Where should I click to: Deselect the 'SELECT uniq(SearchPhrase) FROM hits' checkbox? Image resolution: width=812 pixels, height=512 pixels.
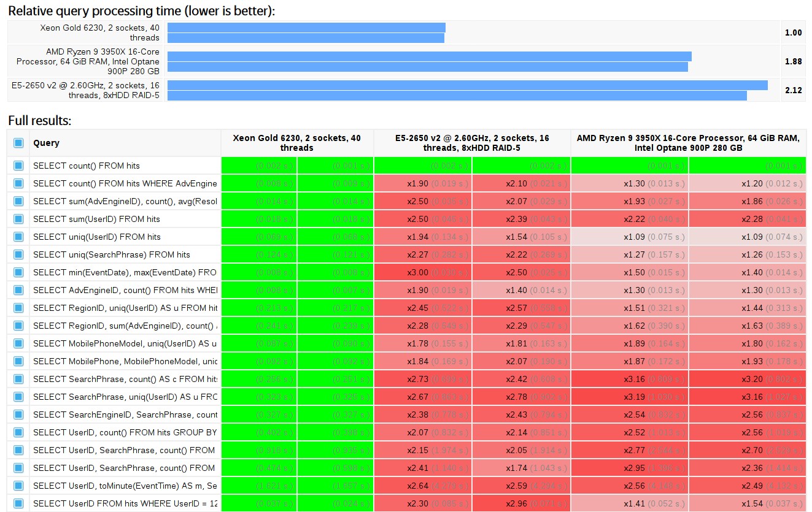pos(18,254)
